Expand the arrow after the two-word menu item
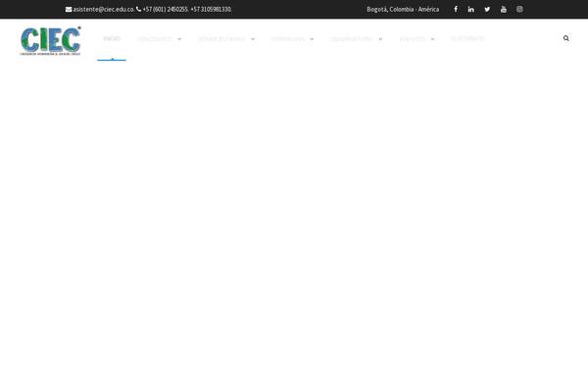 [x=253, y=39]
